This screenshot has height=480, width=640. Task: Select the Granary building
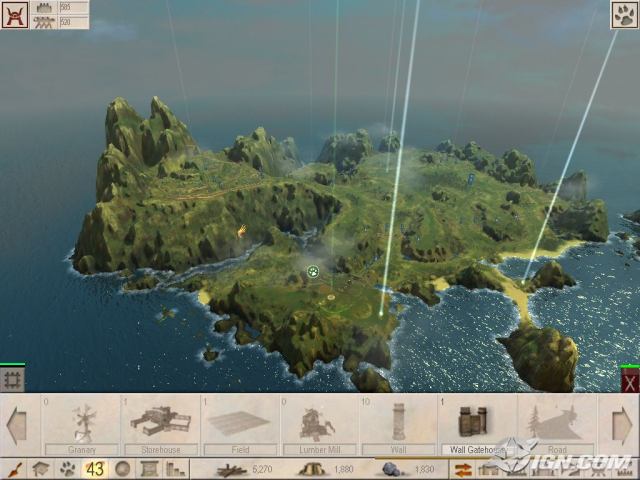[x=82, y=425]
